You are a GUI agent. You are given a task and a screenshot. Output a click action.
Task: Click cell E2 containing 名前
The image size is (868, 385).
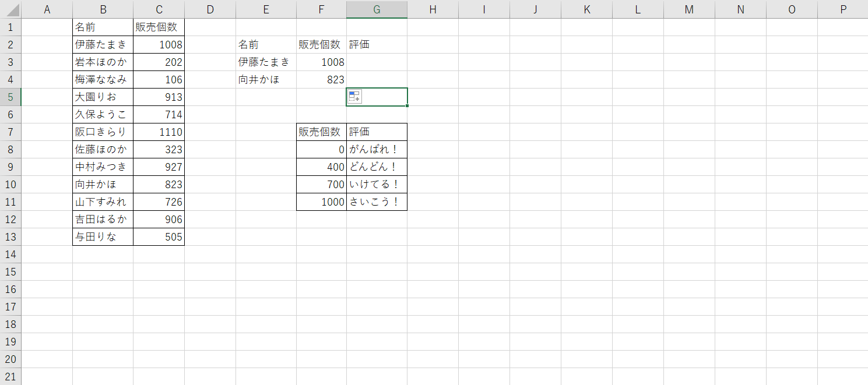click(266, 45)
